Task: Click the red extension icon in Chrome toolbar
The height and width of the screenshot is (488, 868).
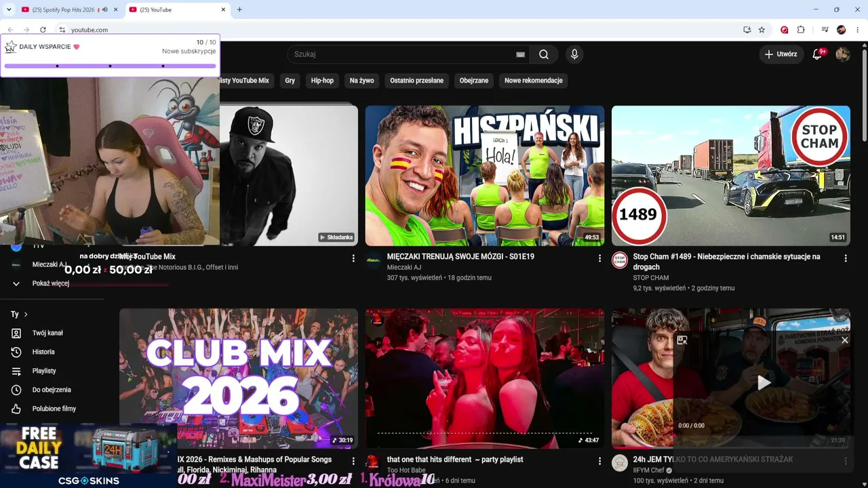Action: point(784,30)
